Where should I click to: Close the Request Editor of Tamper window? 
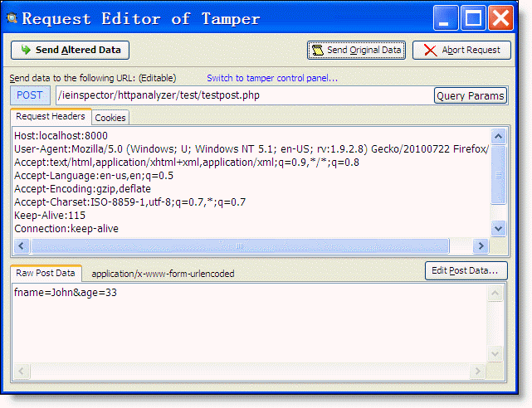(500, 17)
